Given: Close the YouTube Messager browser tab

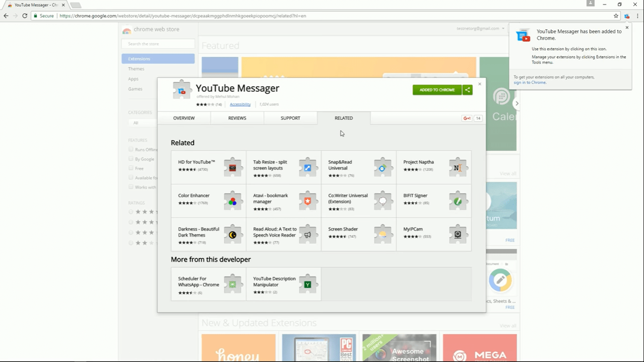Looking at the screenshot, I should click(x=63, y=5).
